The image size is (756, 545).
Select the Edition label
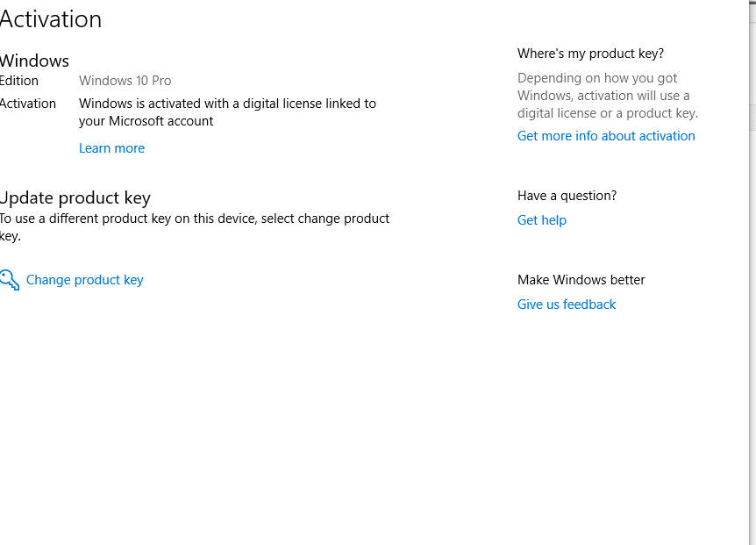coord(19,81)
